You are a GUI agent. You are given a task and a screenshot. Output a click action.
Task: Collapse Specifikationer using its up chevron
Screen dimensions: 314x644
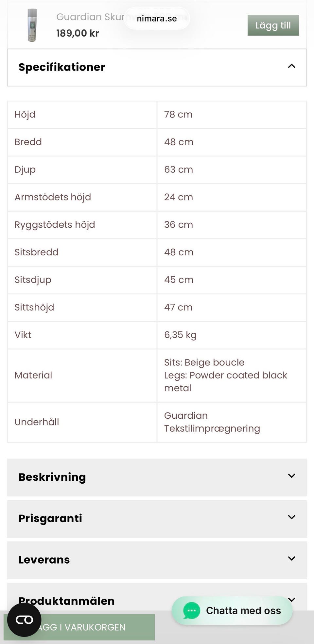click(291, 66)
